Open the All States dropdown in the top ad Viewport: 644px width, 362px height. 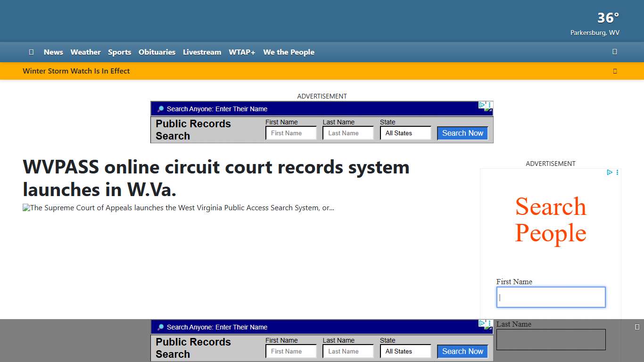(x=405, y=133)
